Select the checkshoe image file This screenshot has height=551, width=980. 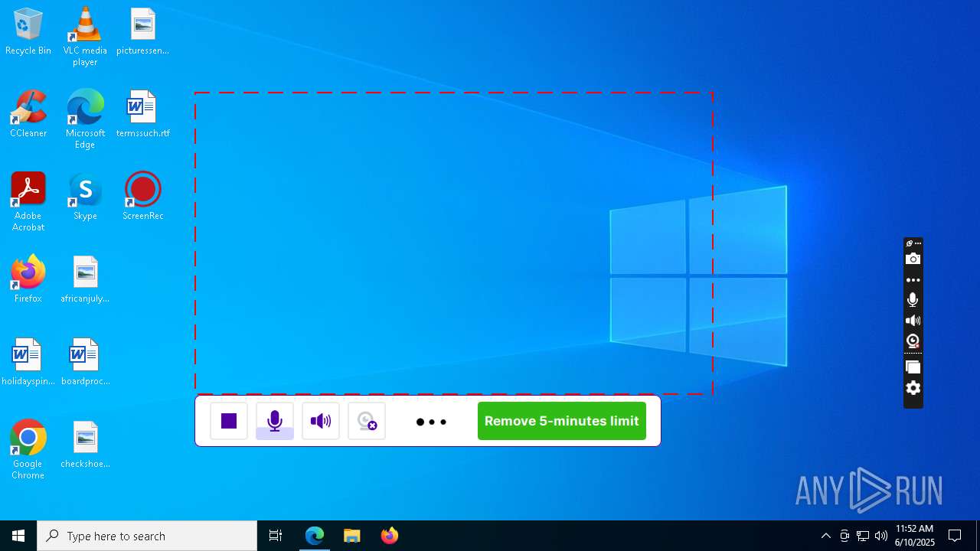click(85, 445)
